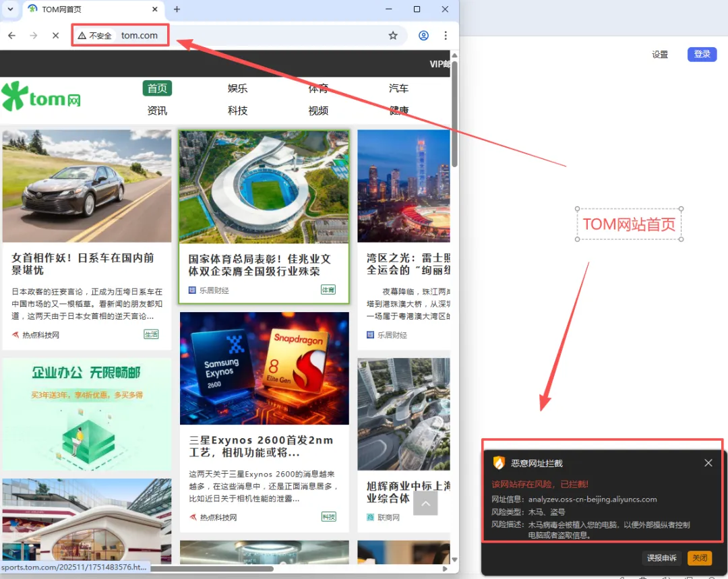Click the orange 关闭 button
728x579 pixels.
click(700, 557)
